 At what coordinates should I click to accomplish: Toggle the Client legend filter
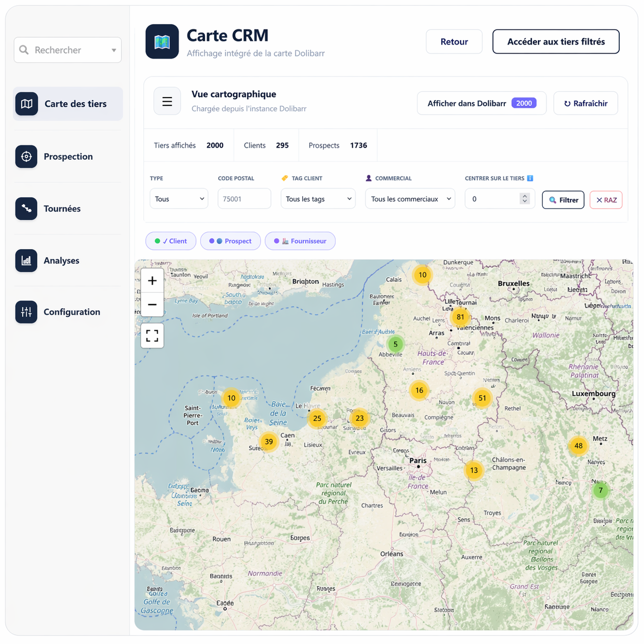171,241
